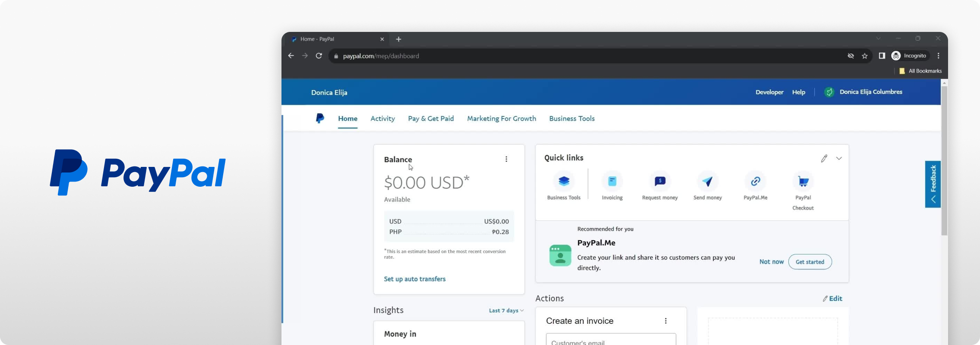Click the Money in heading
The height and width of the screenshot is (345, 980).
point(400,334)
